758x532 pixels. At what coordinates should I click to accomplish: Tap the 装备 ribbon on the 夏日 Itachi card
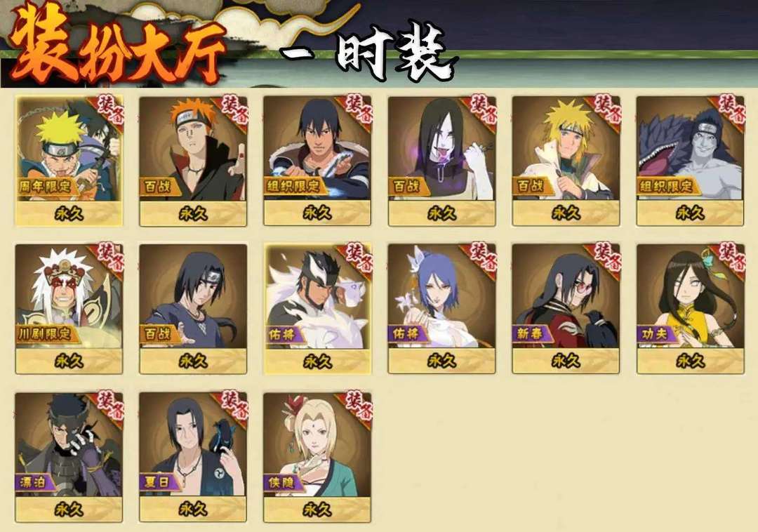pyautogui.click(x=233, y=407)
